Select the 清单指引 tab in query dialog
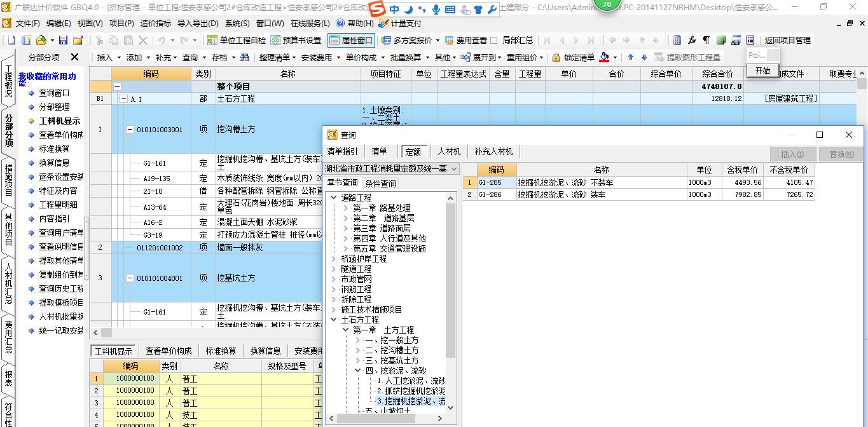 point(342,151)
